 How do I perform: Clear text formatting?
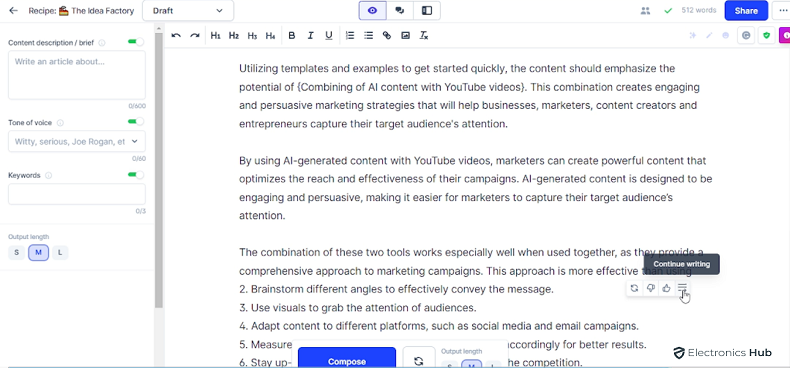tap(424, 36)
